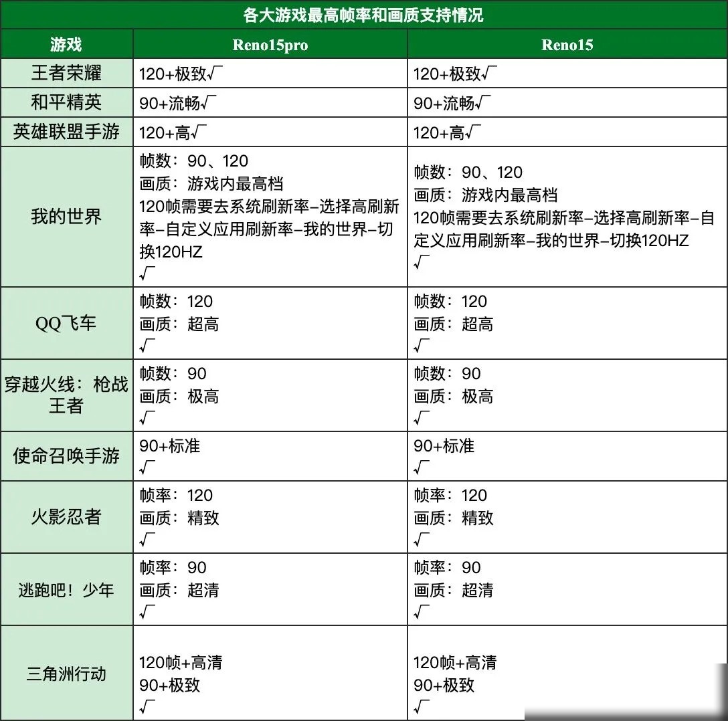Click the check mark in Reno15 三角洲行动 cell
The height and width of the screenshot is (721, 728).
click(x=421, y=706)
